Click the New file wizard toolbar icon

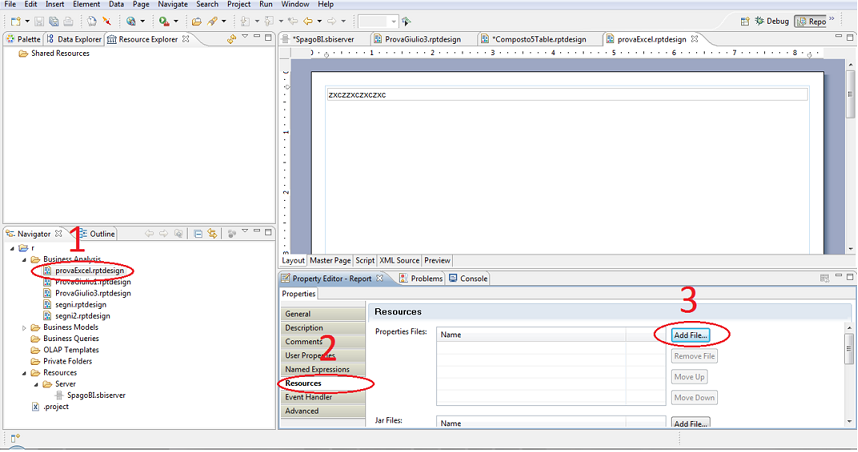pyautogui.click(x=16, y=21)
